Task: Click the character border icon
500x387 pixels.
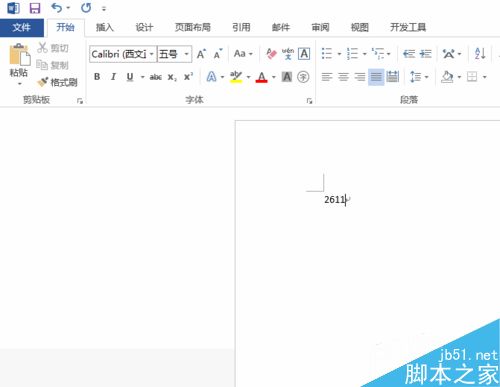Action: pyautogui.click(x=304, y=54)
